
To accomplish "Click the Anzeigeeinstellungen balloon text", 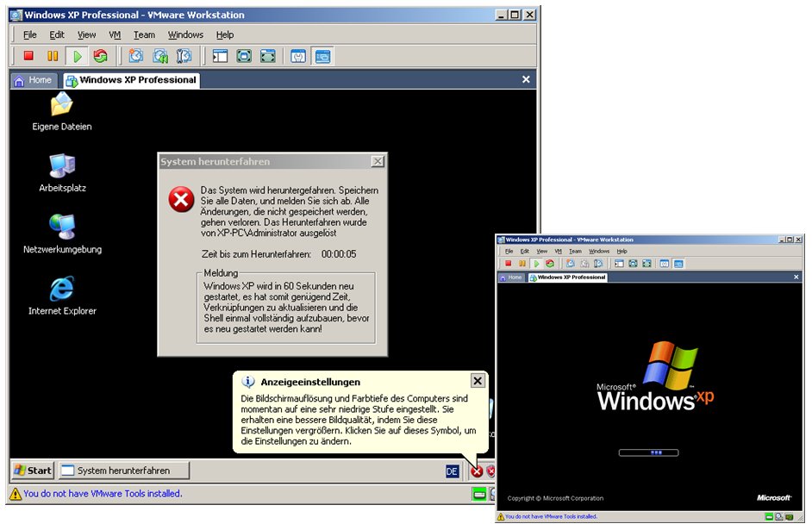I will click(x=358, y=420).
